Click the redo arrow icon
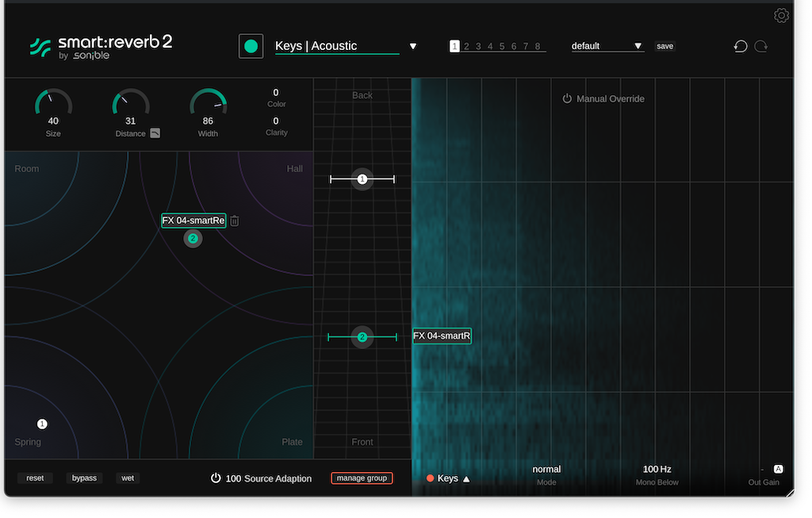 [x=760, y=46]
